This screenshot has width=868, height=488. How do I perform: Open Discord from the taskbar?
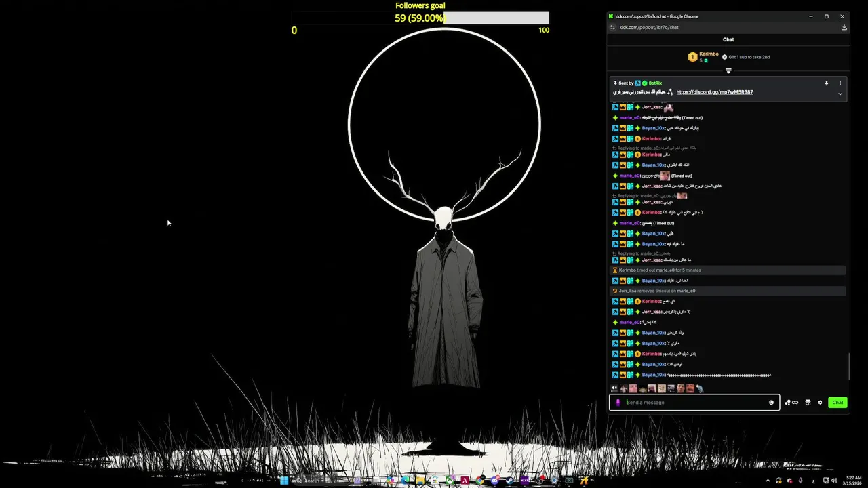pyautogui.click(x=495, y=481)
